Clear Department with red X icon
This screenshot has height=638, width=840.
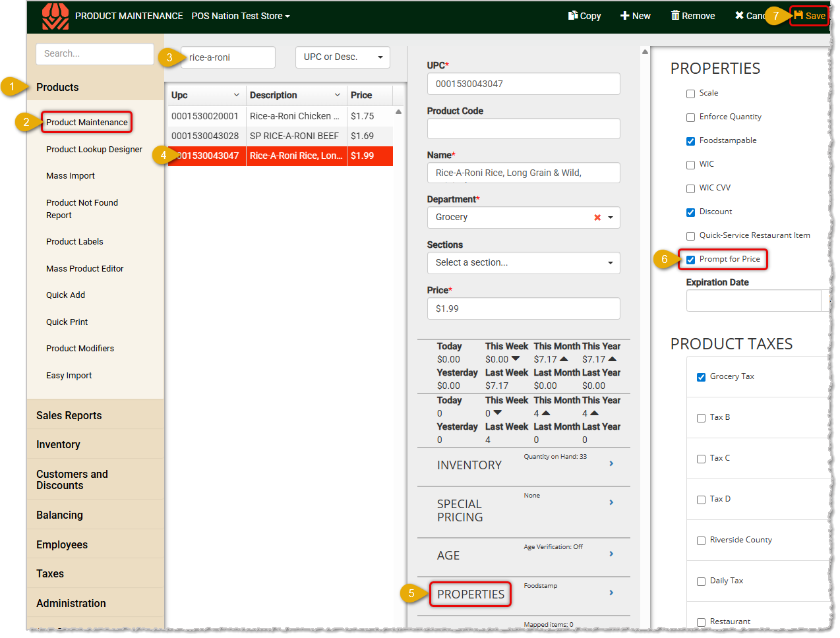597,217
